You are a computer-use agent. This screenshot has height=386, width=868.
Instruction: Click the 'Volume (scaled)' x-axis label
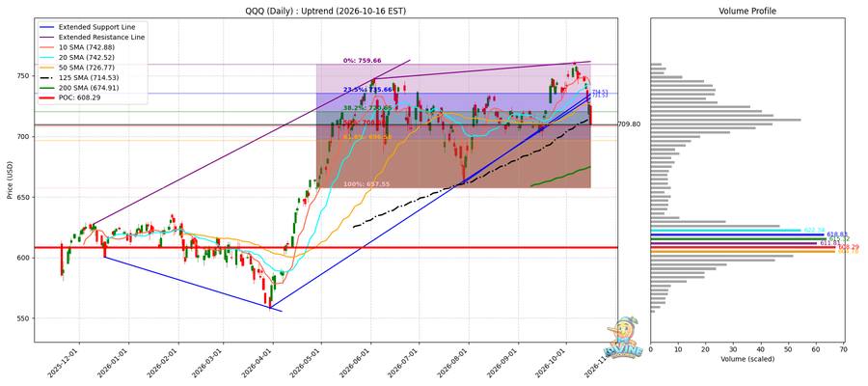tap(746, 359)
